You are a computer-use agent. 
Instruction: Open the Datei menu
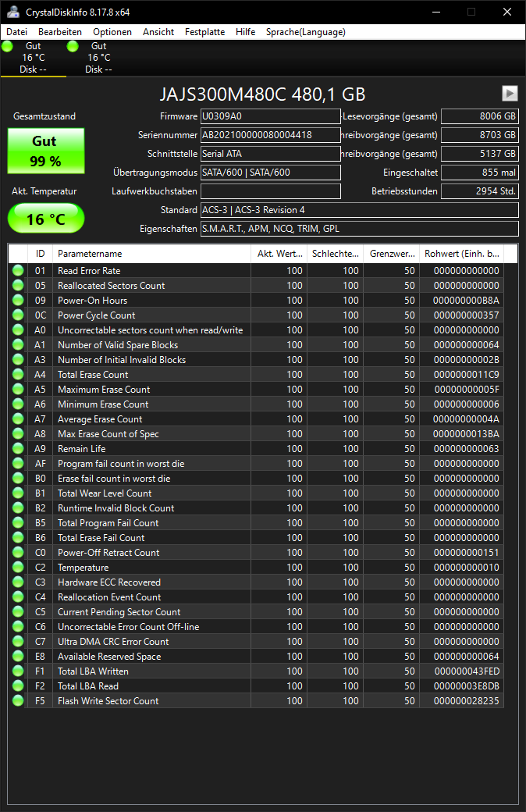(x=16, y=32)
